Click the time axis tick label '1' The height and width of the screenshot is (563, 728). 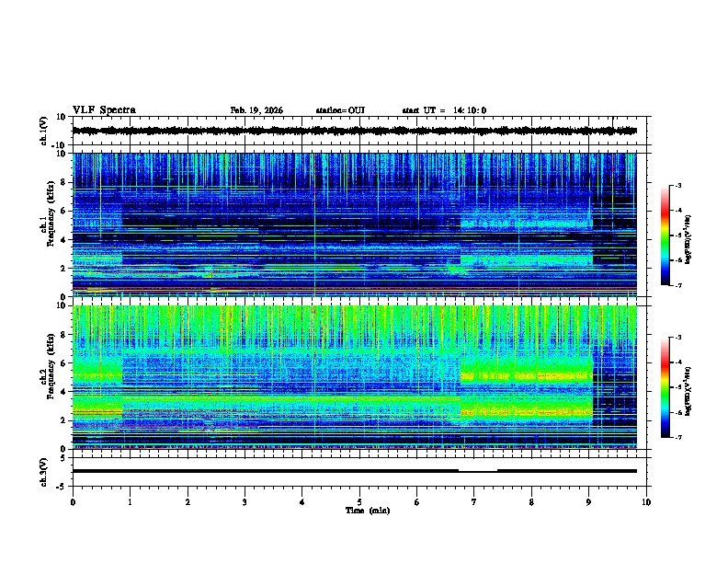point(130,502)
